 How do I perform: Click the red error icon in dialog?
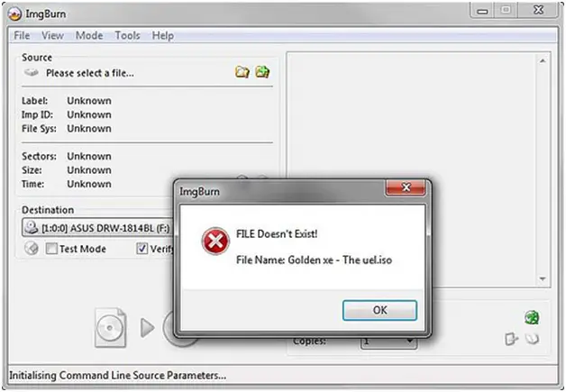pos(215,242)
